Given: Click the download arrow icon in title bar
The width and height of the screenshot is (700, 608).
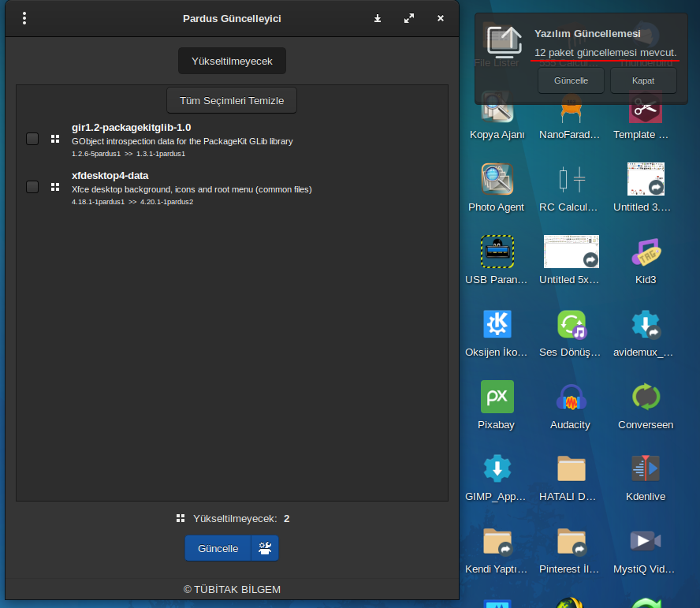Looking at the screenshot, I should (x=378, y=18).
